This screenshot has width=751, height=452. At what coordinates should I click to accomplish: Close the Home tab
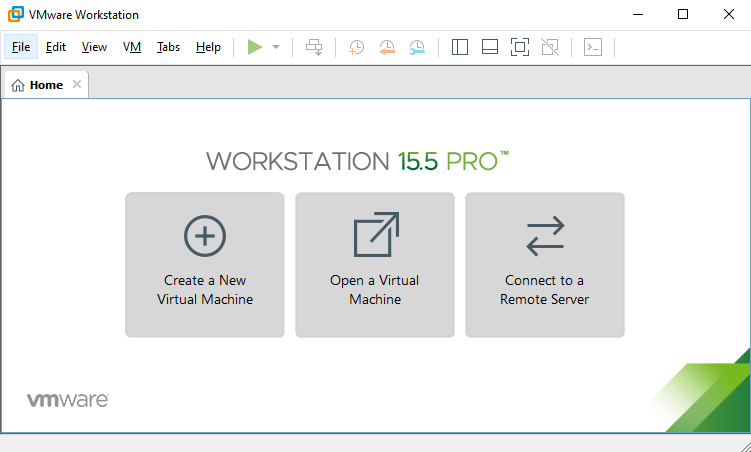pyautogui.click(x=77, y=84)
